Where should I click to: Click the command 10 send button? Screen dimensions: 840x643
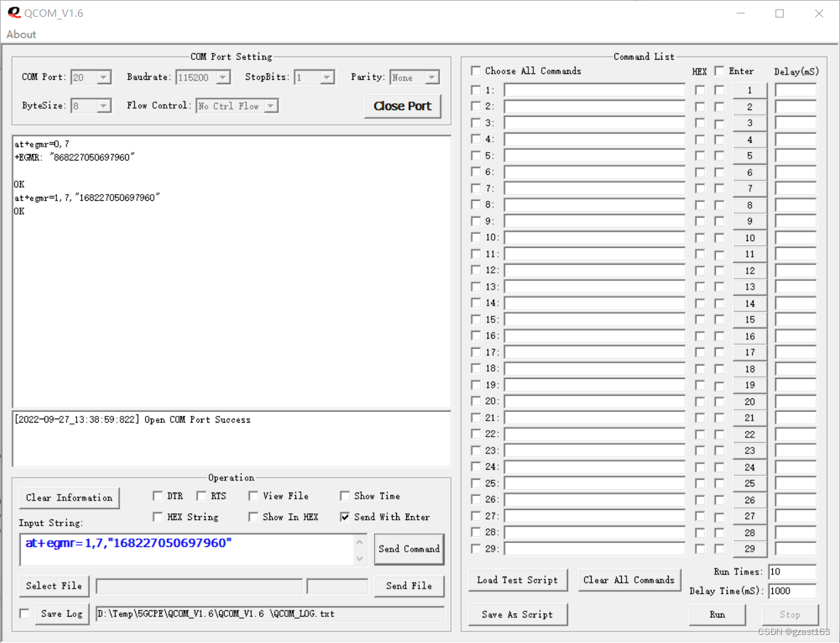click(750, 238)
